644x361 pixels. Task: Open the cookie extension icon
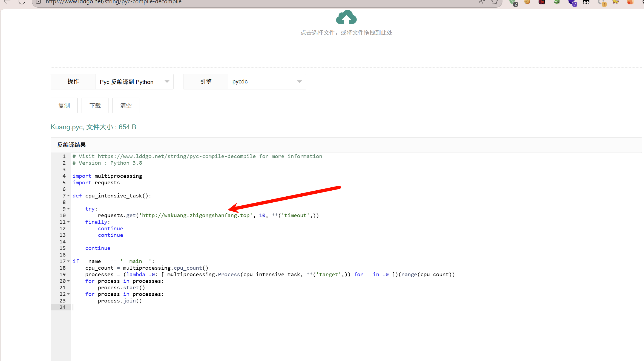pos(527,2)
